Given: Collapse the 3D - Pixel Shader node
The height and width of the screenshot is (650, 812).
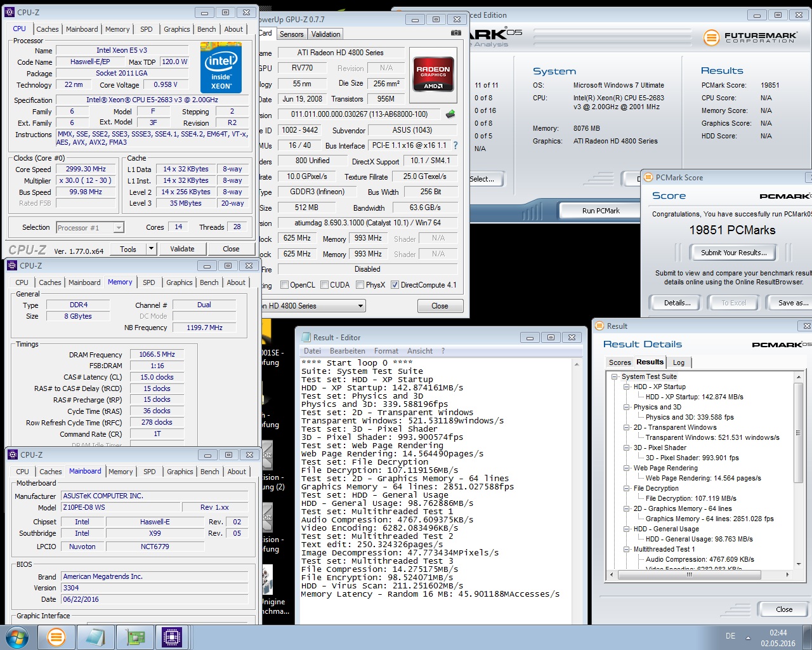Looking at the screenshot, I should tap(626, 448).
